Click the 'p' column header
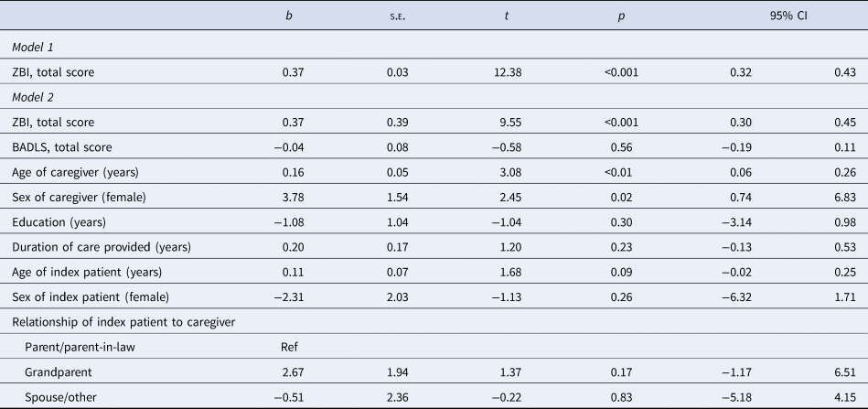The width and height of the screenshot is (868, 409). point(621,16)
